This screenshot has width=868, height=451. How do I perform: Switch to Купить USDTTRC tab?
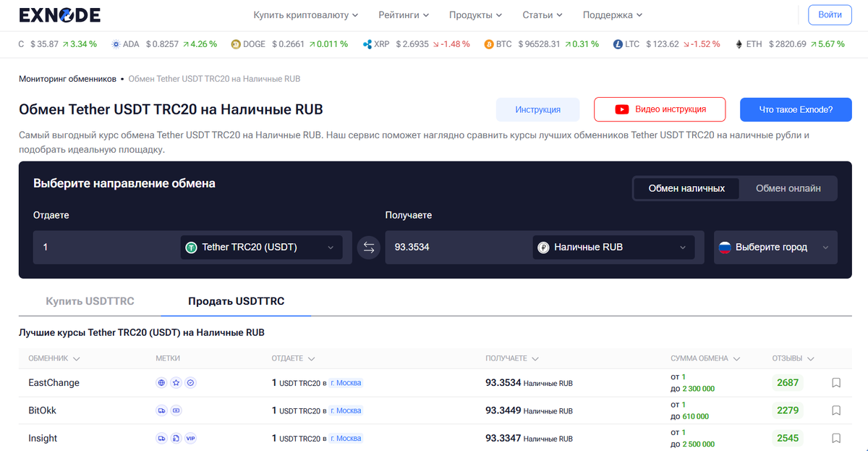pyautogui.click(x=90, y=300)
